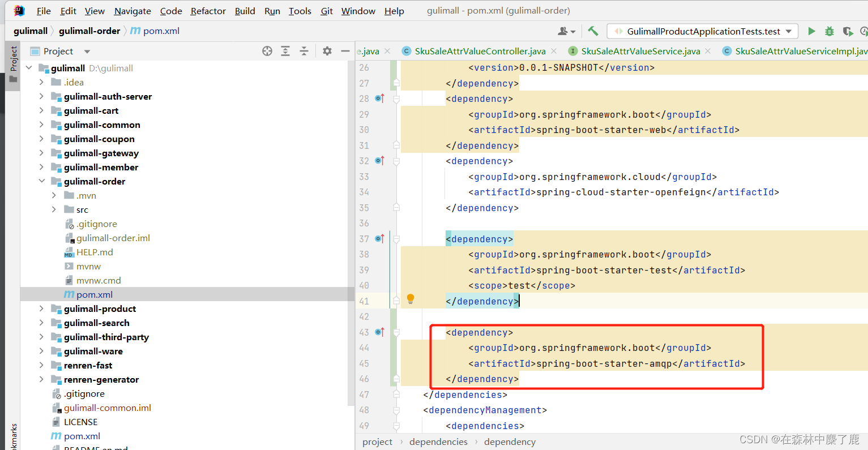Open the File menu
This screenshot has width=868, height=450.
click(x=44, y=11)
